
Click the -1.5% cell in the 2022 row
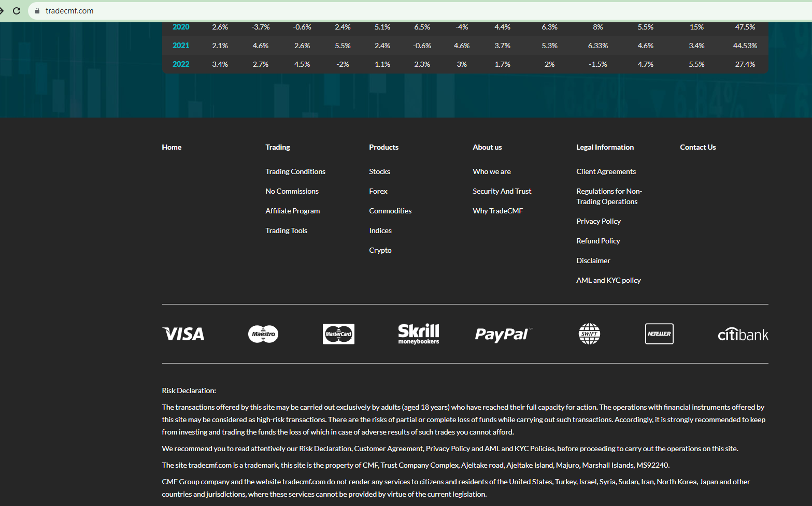coord(598,64)
